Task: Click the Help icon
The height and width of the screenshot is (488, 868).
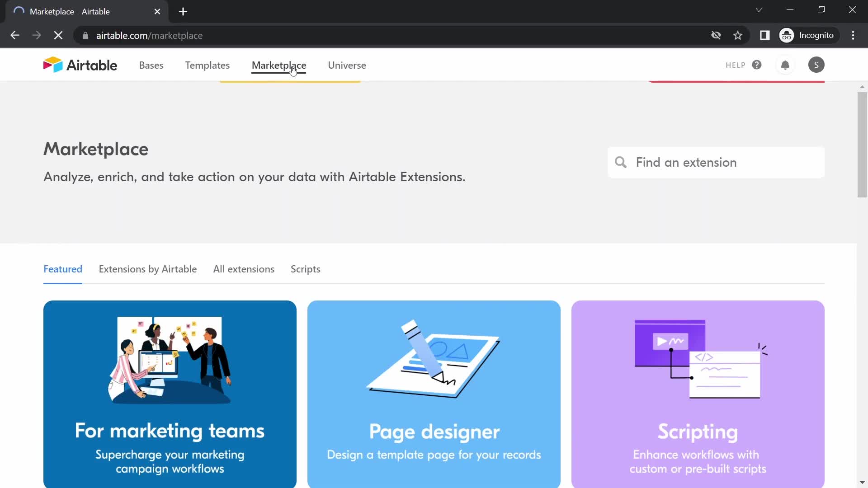Action: click(x=756, y=65)
